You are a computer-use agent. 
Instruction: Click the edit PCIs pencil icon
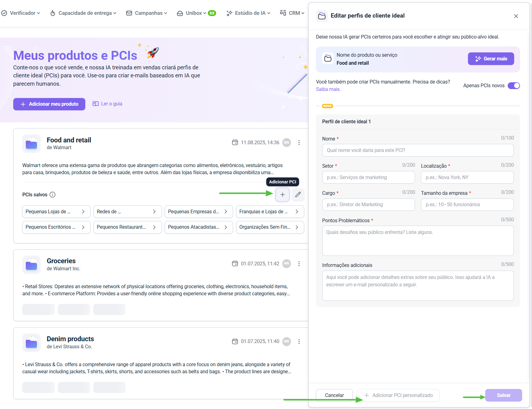click(x=298, y=194)
